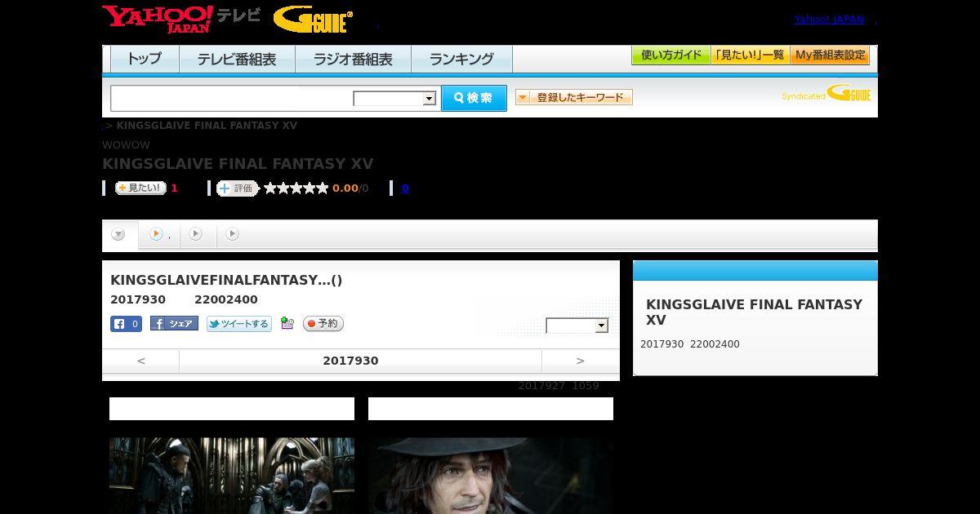The image size is (980, 514).
Task: Go to previous date with < arrow
Action: (x=141, y=361)
